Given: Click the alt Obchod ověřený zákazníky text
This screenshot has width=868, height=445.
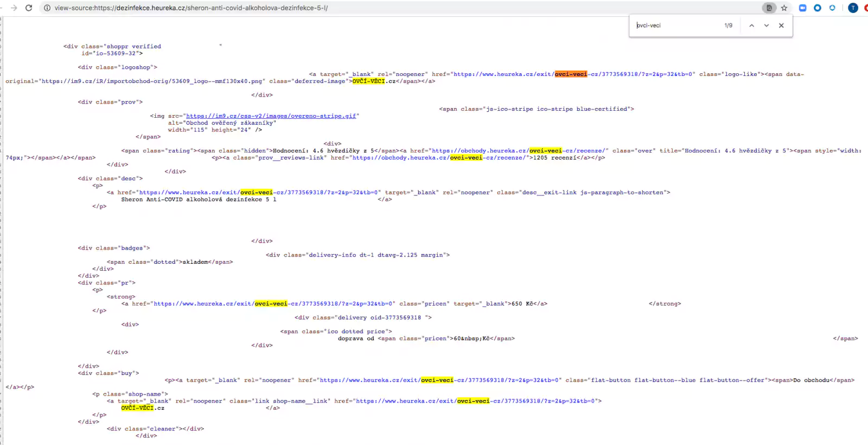Looking at the screenshot, I should 222,123.
